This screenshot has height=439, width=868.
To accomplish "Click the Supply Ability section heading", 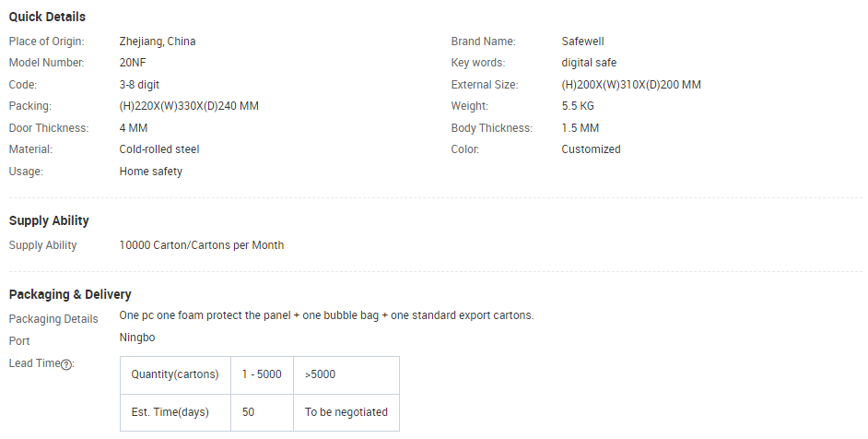I will [x=49, y=220].
